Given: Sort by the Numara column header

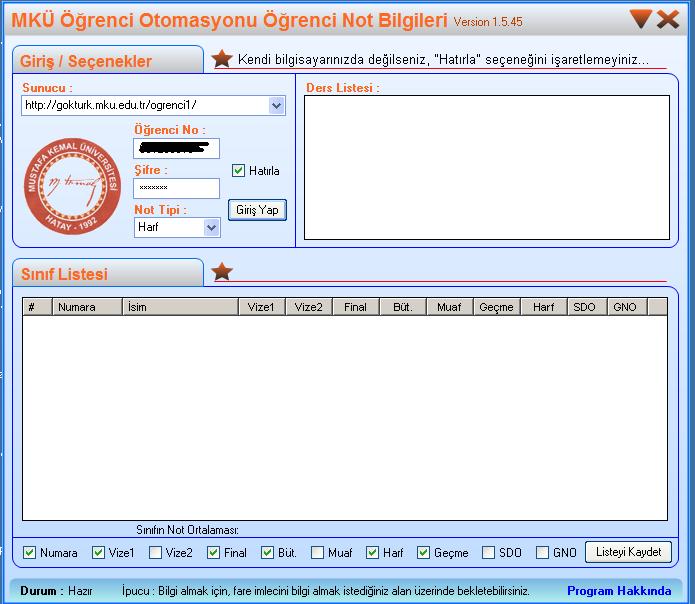Looking at the screenshot, I should [87, 307].
